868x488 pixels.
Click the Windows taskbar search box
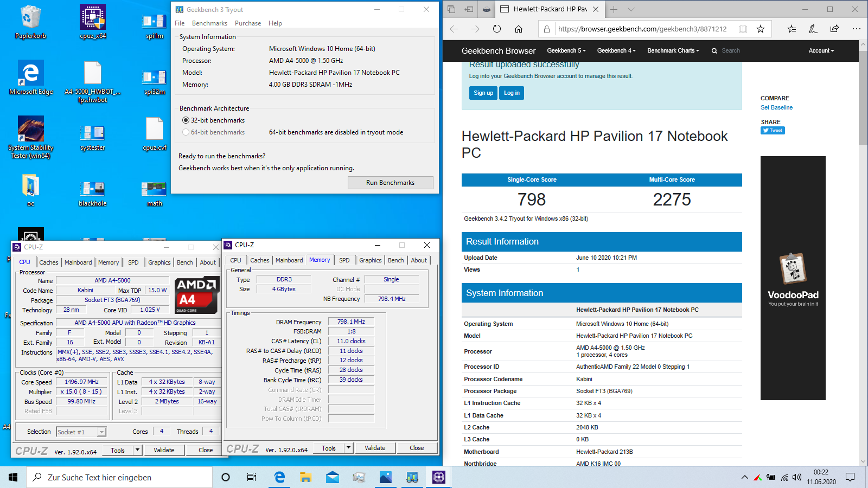click(119, 477)
